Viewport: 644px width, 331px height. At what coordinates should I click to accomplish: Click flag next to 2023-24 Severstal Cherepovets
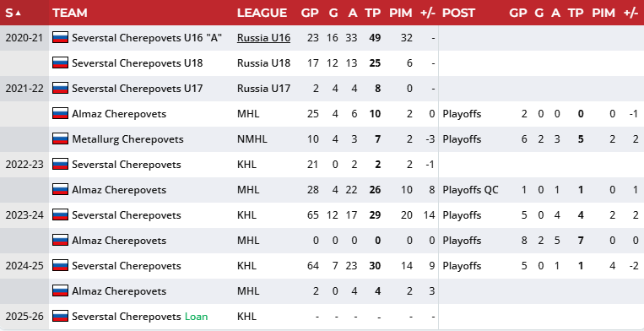(60, 215)
